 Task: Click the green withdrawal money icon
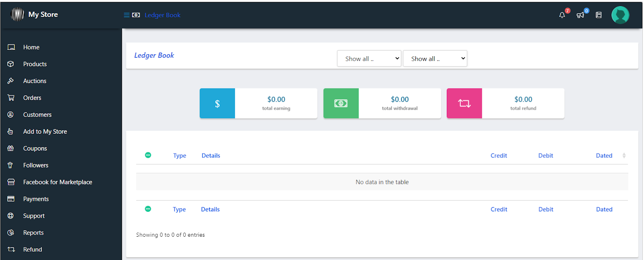pos(341,104)
